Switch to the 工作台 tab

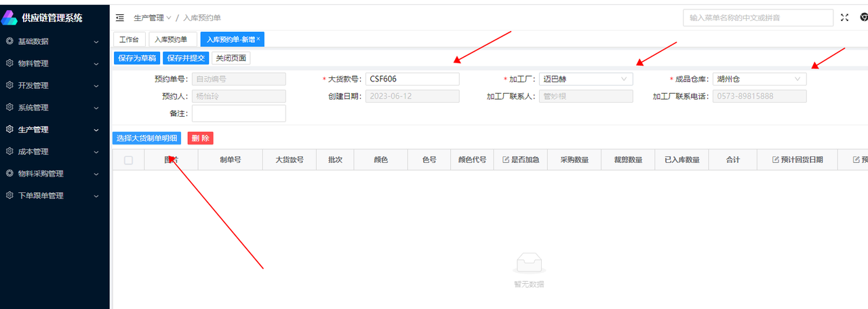[129, 40]
